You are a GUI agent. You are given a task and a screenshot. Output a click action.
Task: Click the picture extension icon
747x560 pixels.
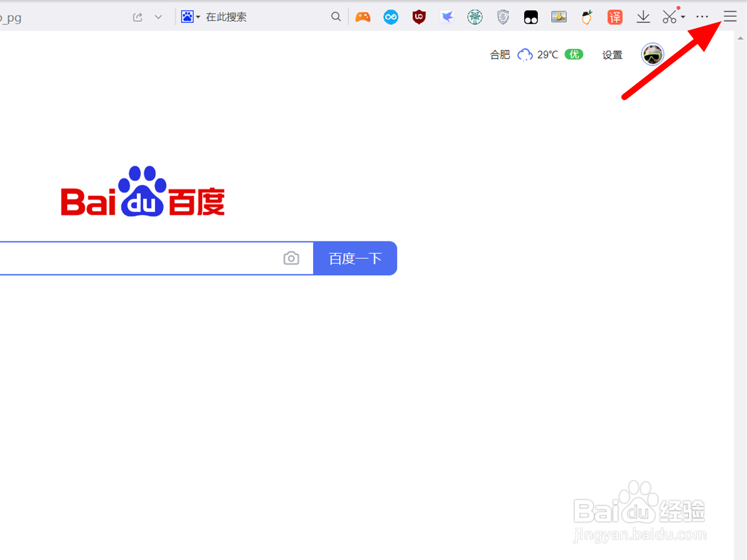tap(559, 17)
